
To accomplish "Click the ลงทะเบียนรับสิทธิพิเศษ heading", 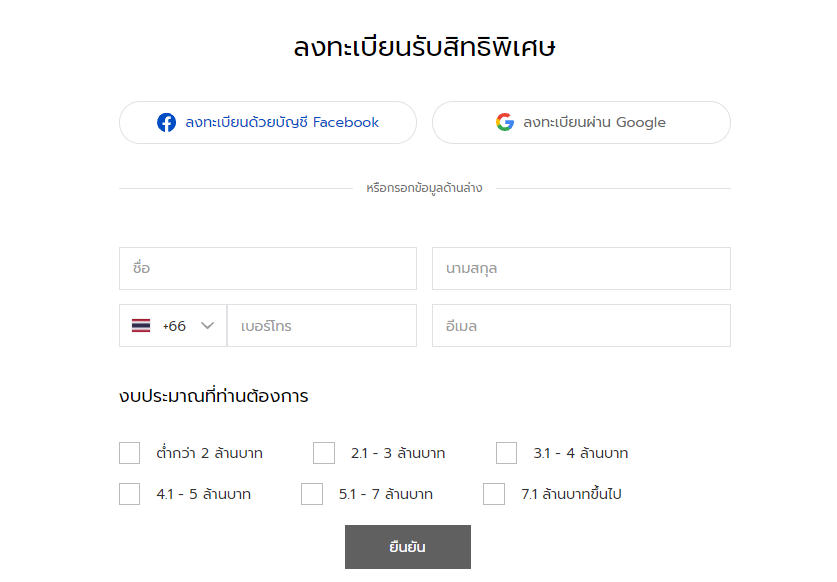I will (x=424, y=47).
